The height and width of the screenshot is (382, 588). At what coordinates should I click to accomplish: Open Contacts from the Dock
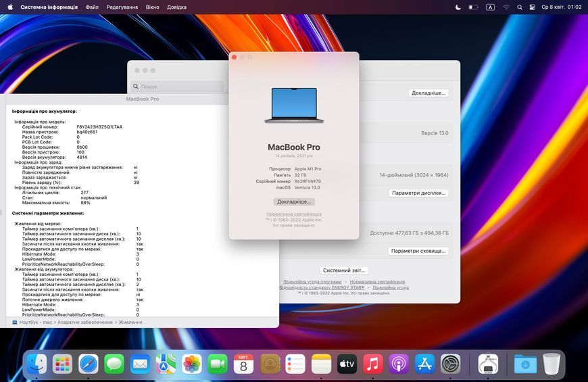point(270,364)
